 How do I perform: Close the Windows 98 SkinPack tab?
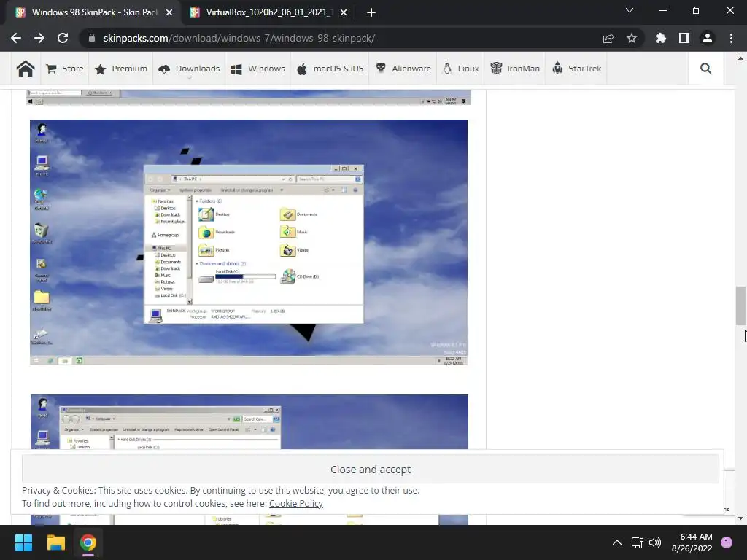pos(169,12)
